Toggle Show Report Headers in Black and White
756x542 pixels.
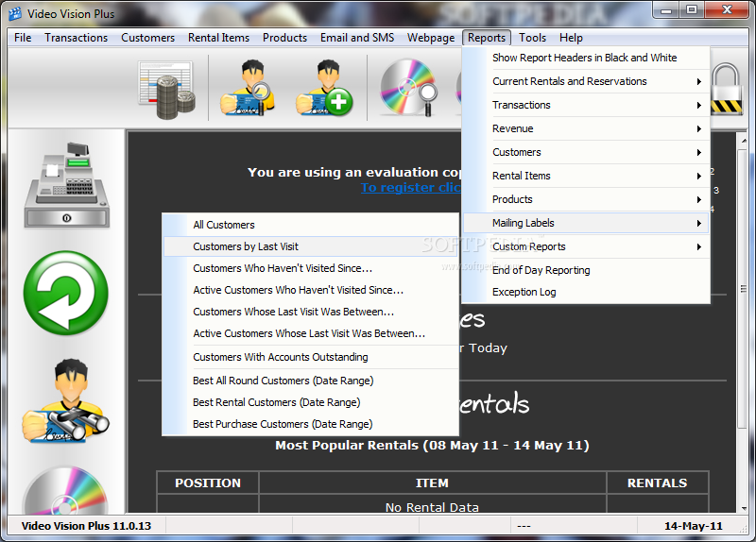point(586,58)
